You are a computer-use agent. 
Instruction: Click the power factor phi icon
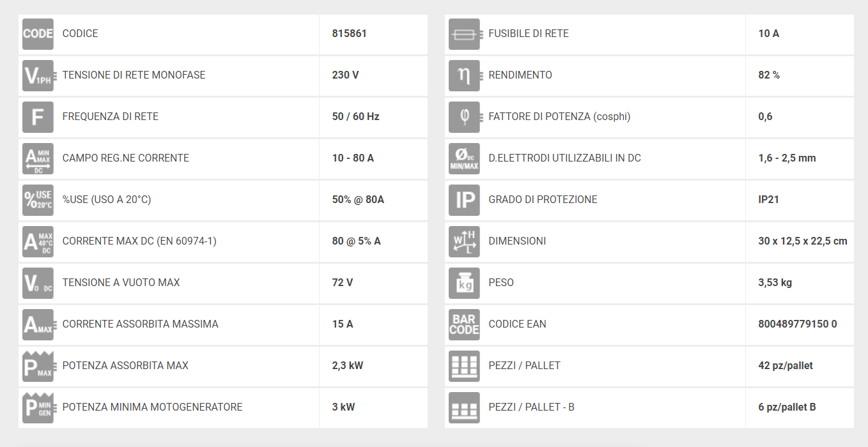click(464, 117)
